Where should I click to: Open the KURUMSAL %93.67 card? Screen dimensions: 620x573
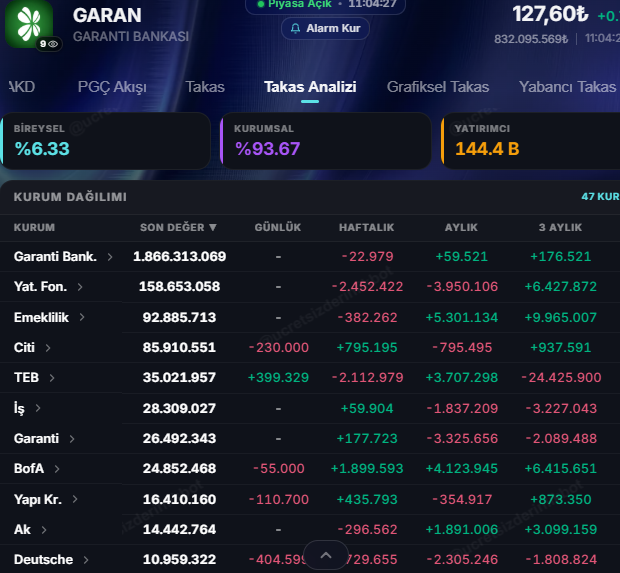[325, 141]
